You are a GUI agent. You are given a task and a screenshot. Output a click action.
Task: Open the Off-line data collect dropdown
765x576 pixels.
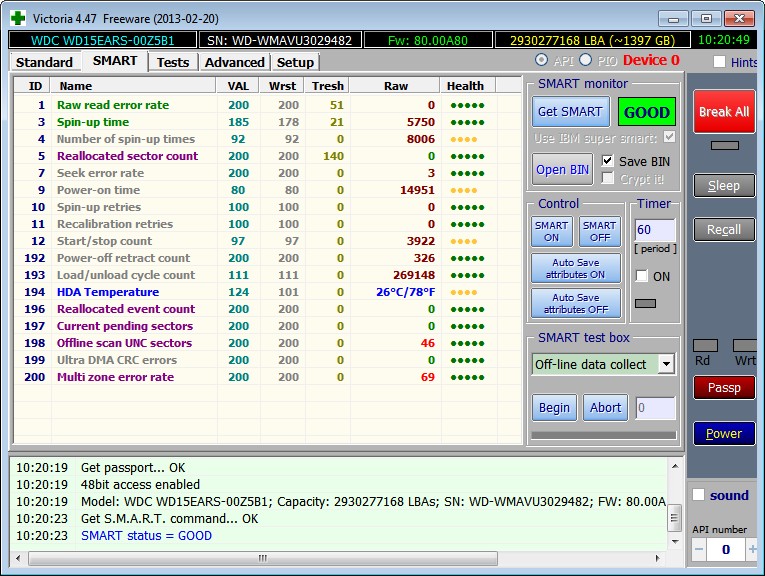tap(666, 364)
